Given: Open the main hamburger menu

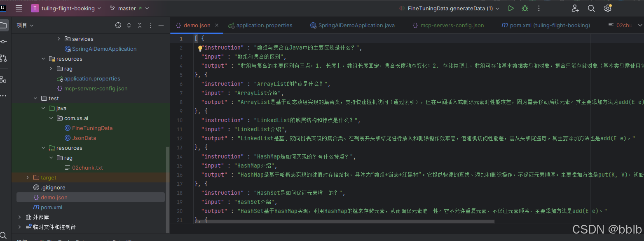Looking at the screenshot, I should point(19,8).
